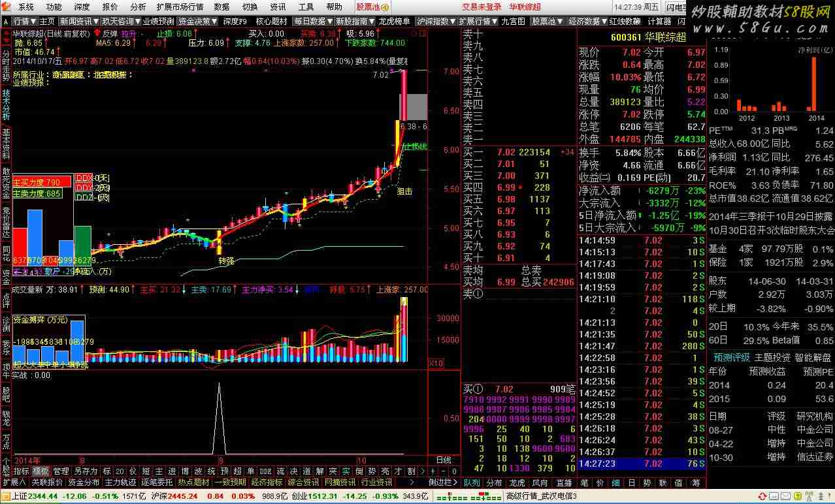Screen dimensions: 835x504
Task: Open 龙虎榜单 from toolbar
Action: pyautogui.click(x=395, y=22)
